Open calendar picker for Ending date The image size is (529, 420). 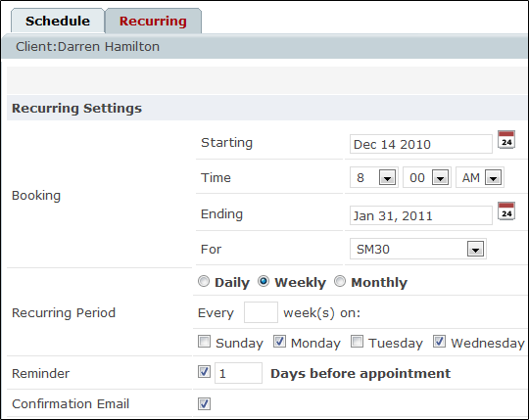coord(506,211)
